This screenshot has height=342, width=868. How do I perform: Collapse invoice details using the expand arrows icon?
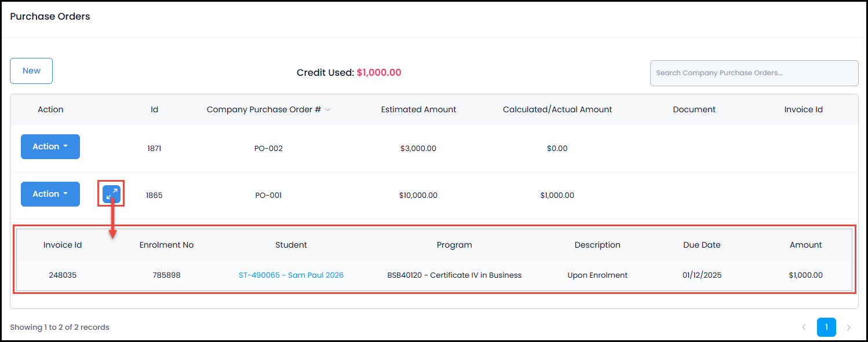tap(112, 194)
